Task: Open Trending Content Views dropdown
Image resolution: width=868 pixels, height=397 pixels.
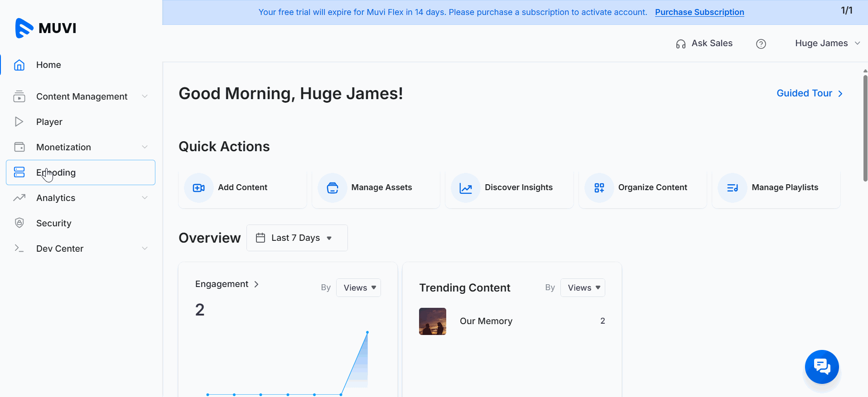Action: pos(583,288)
